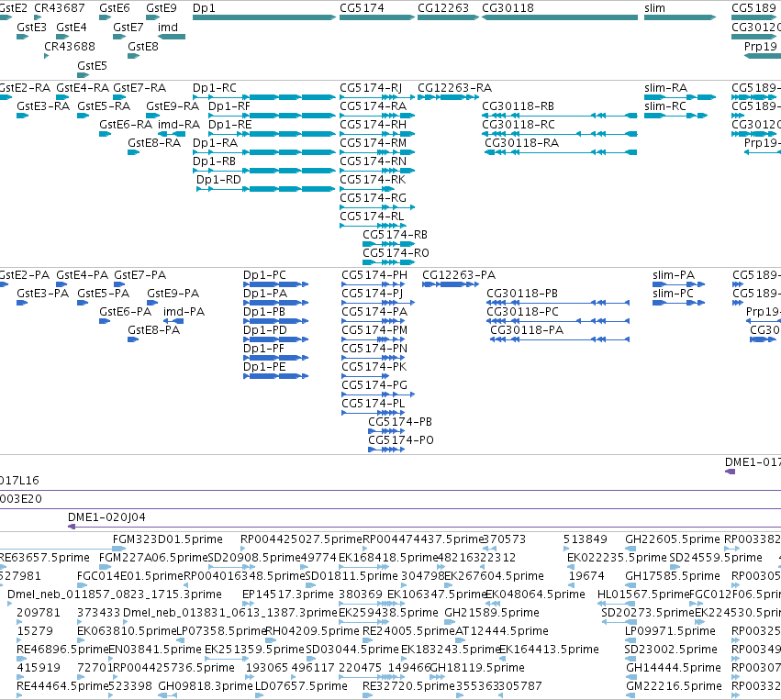Click the "EK022235.5prime" EST label
The height and width of the screenshot is (700, 781).
(617, 558)
